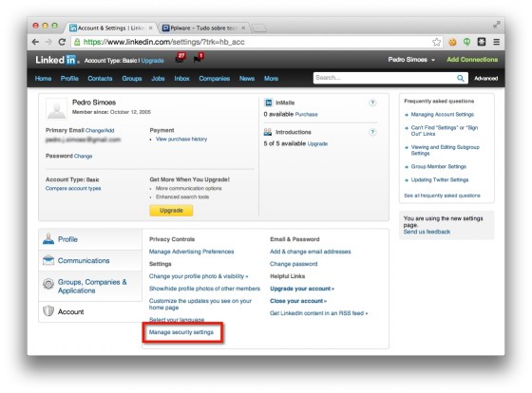
Task: Click the InMails Purchase link
Action: (x=306, y=114)
